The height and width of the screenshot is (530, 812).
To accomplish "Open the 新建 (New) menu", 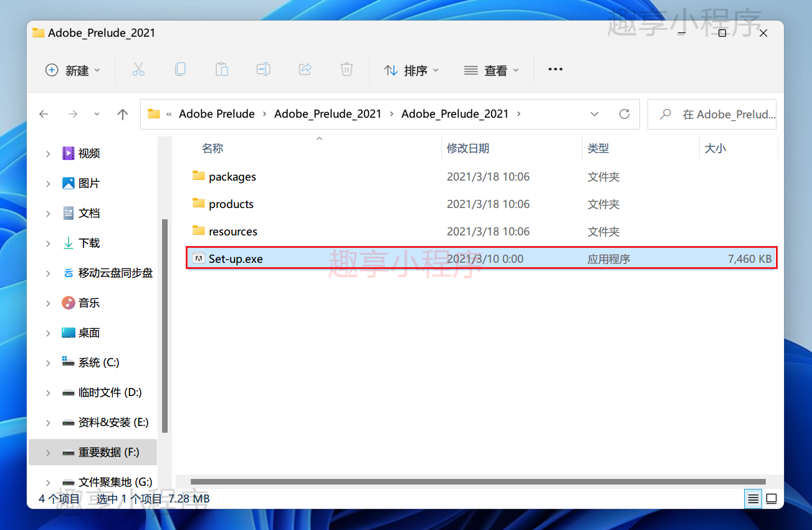I will (x=72, y=70).
